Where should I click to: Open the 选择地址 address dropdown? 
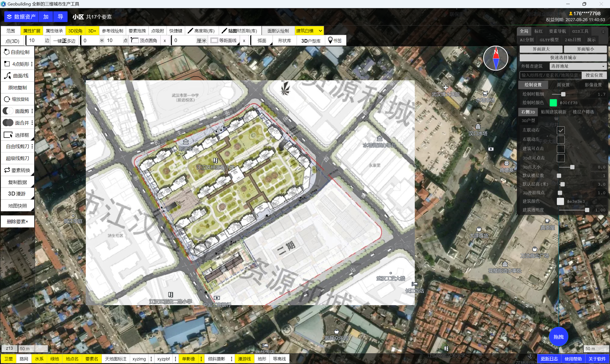pyautogui.click(x=578, y=66)
